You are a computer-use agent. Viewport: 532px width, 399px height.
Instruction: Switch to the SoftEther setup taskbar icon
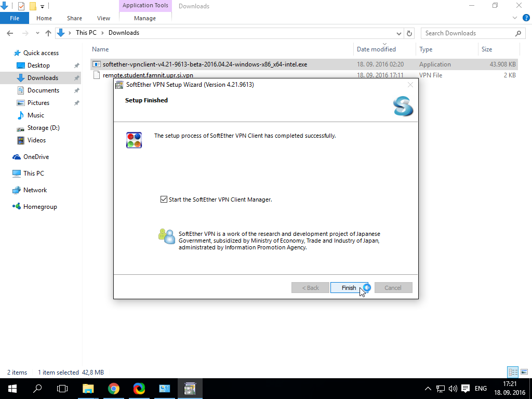[190, 389]
